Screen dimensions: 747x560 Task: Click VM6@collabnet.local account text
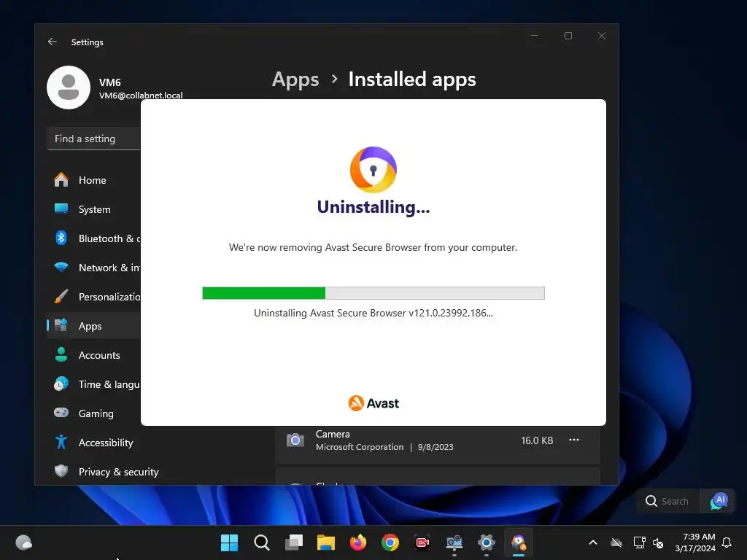pyautogui.click(x=141, y=96)
